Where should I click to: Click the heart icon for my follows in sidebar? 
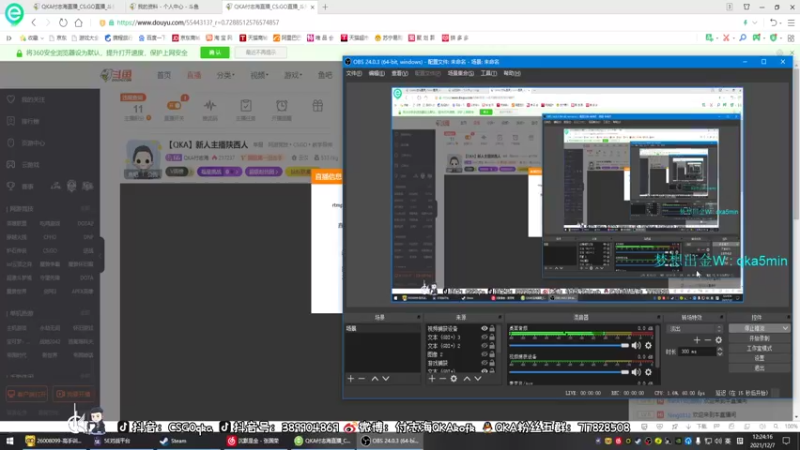(x=11, y=99)
